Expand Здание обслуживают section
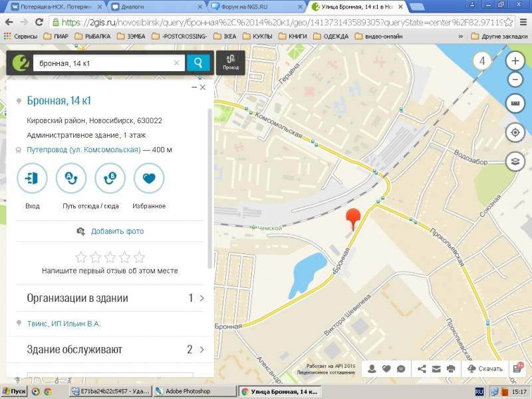Screen dimensions: 532x399 point(110,350)
